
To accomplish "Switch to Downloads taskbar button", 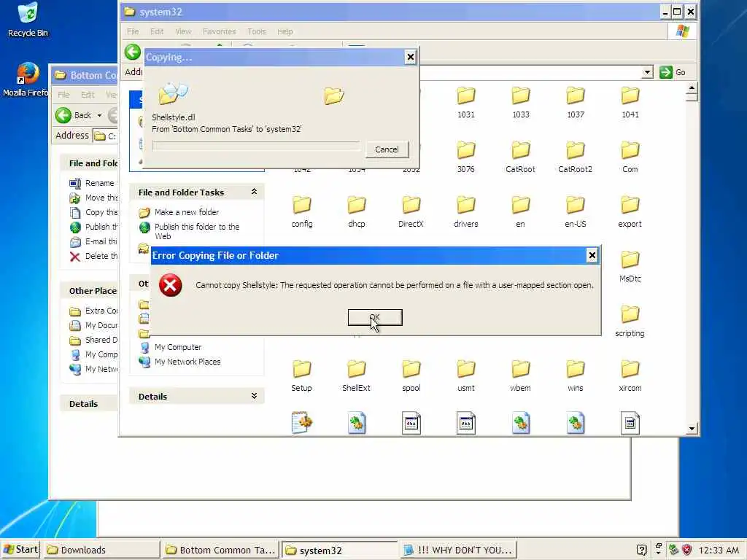I will click(x=101, y=550).
